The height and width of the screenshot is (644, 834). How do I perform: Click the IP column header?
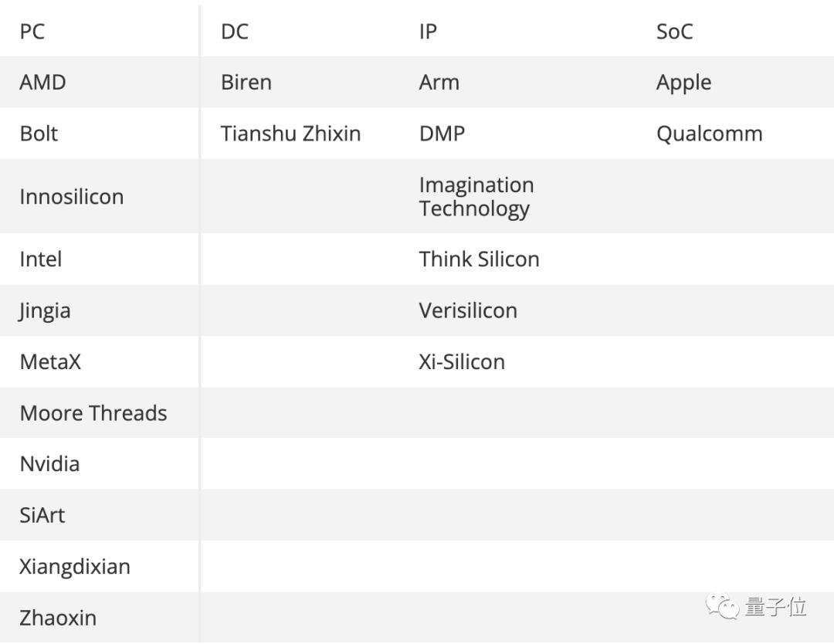(428, 32)
